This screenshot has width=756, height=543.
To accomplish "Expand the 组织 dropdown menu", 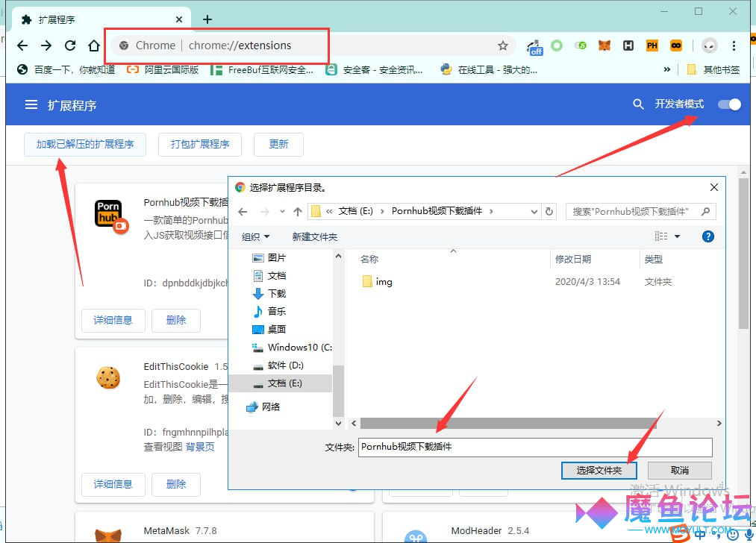I will [255, 236].
